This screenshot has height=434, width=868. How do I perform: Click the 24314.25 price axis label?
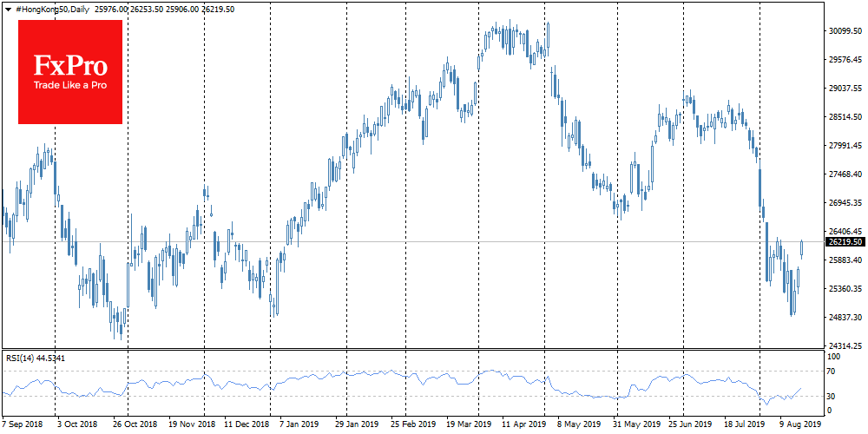[x=844, y=345]
